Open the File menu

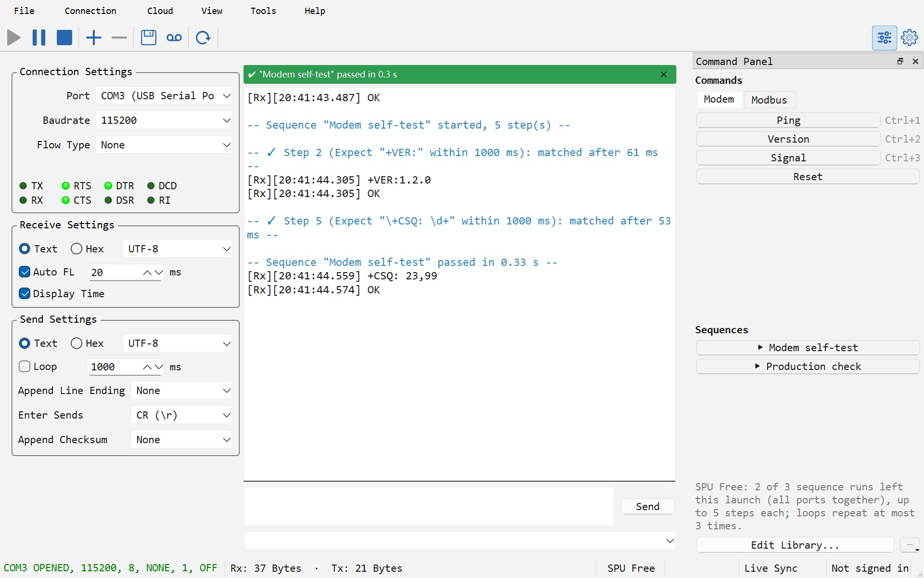click(x=24, y=11)
